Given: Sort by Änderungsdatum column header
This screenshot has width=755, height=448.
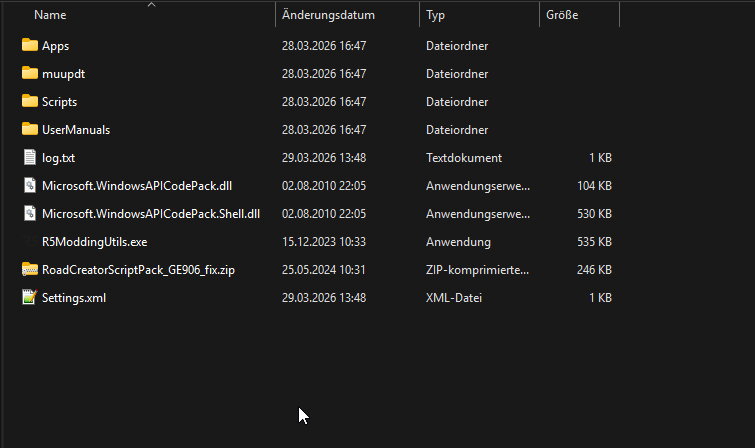Looking at the screenshot, I should point(328,16).
